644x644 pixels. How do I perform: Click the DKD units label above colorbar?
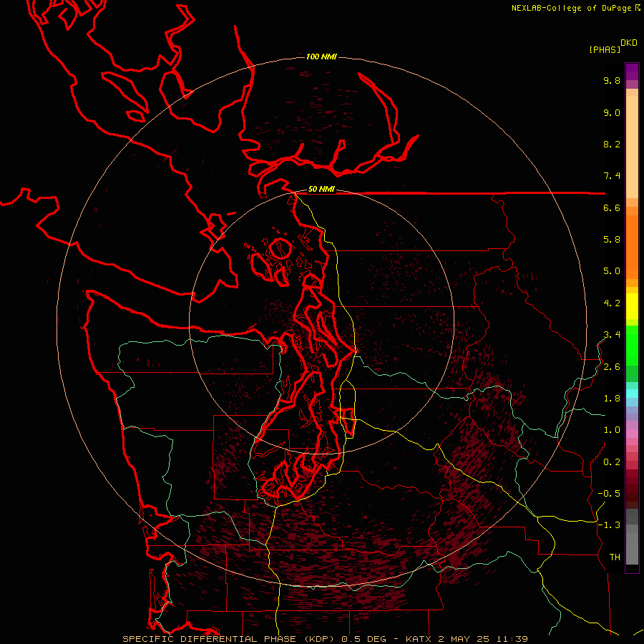click(x=629, y=43)
